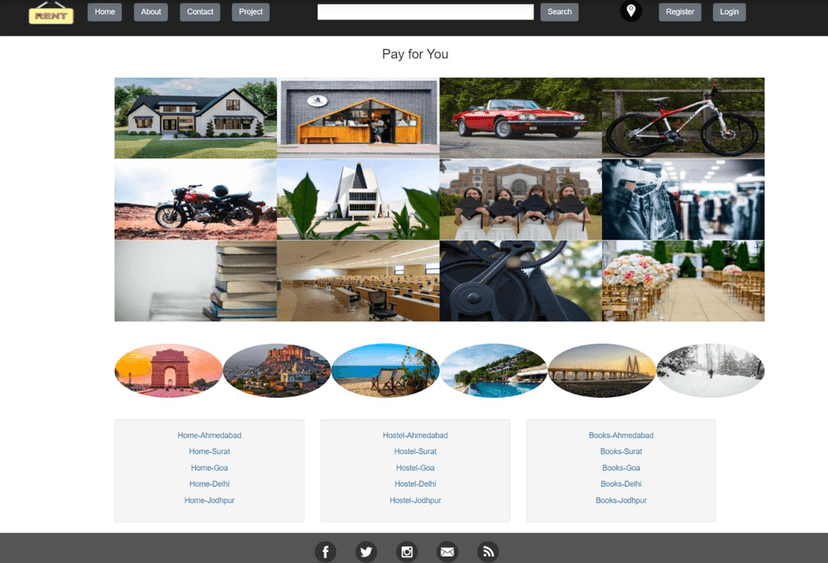Choose the snowy forest oval image
The image size is (828, 563).
pyautogui.click(x=710, y=370)
